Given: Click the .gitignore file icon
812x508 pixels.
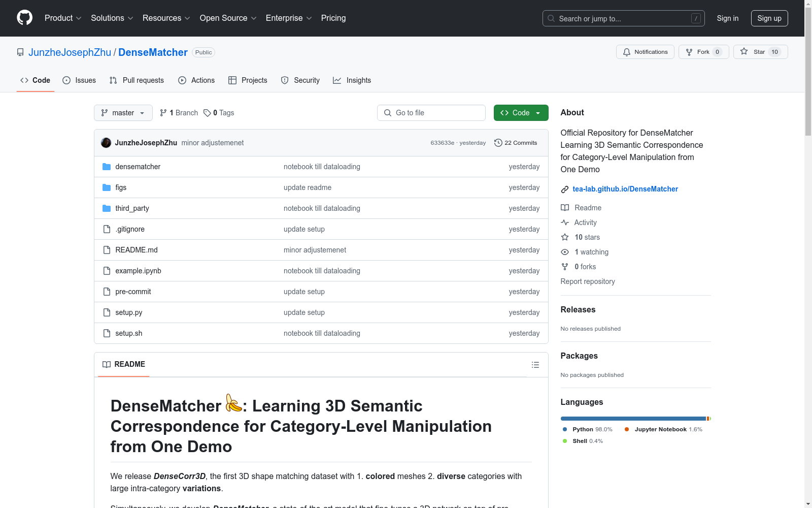Looking at the screenshot, I should coord(107,229).
